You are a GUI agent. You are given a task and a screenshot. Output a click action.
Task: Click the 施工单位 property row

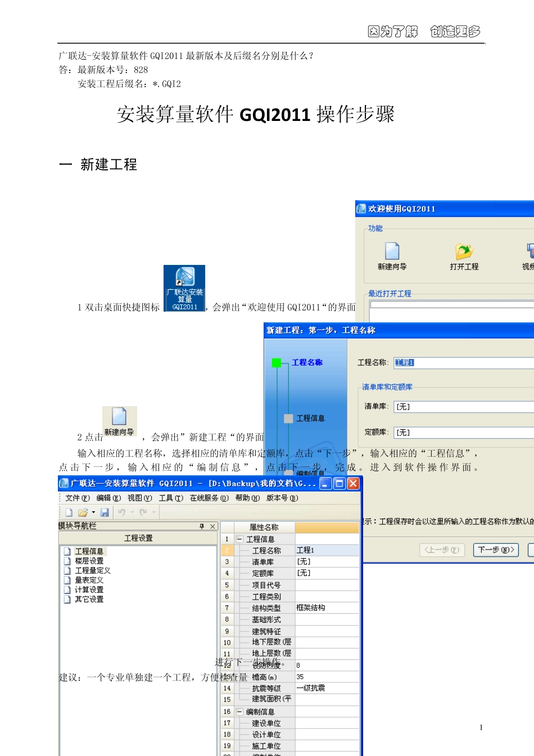pyautogui.click(x=290, y=746)
